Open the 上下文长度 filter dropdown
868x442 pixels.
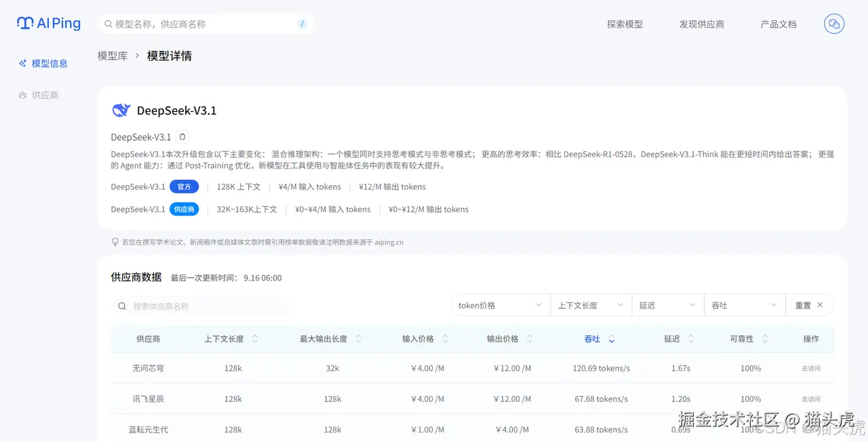pyautogui.click(x=591, y=305)
